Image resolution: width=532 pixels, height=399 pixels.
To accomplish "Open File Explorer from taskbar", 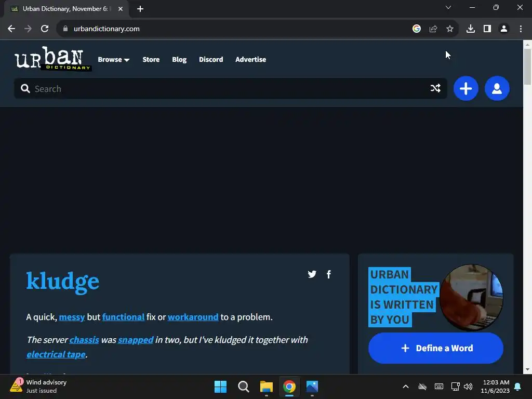I will [267, 387].
